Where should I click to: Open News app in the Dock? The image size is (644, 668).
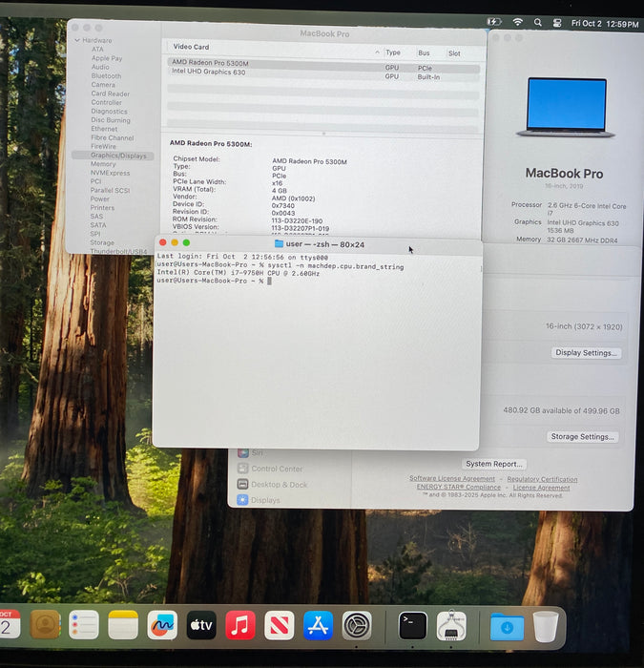click(x=279, y=624)
